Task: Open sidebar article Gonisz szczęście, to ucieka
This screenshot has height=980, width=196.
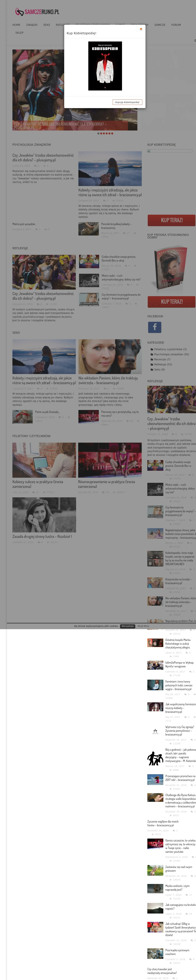Action: [180, 846]
